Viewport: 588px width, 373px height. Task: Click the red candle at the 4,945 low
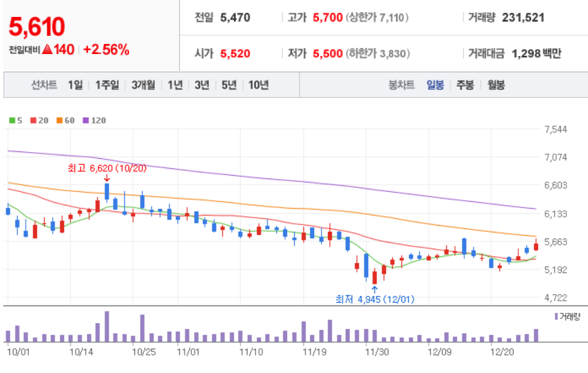pos(374,276)
